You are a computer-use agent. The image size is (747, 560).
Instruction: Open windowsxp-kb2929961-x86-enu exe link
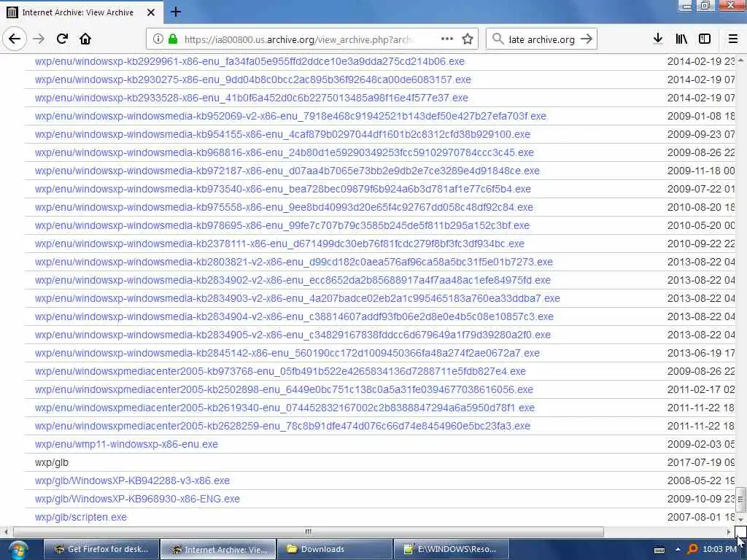point(249,61)
